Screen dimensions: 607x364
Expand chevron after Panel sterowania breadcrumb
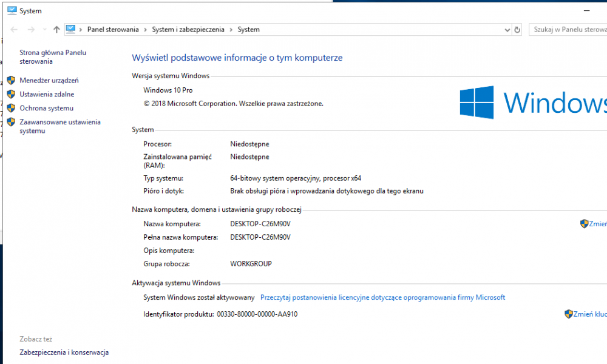[145, 30]
